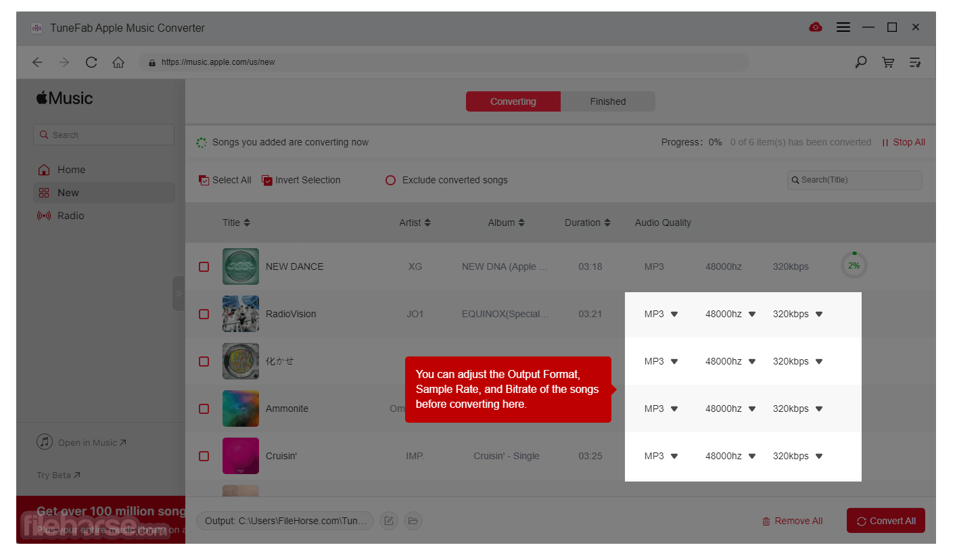Open RadioVision sample rate 48000hz dropdown
This screenshot has width=957, height=560.
tap(730, 314)
